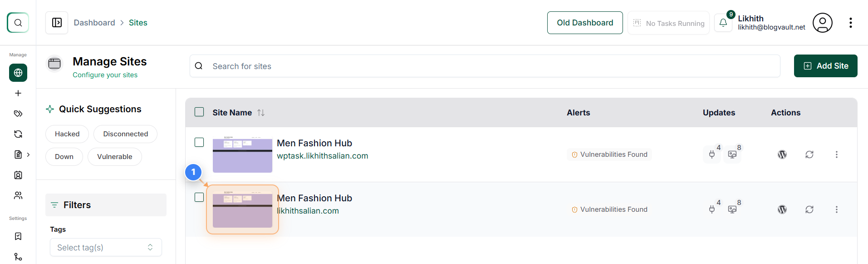868x264 pixels.
Task: Apply the Disconnected quick suggestion
Action: click(125, 134)
